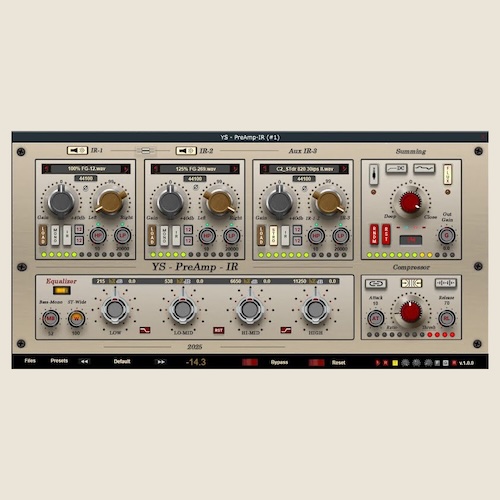Toggle the mic switch in Summing panel
The height and width of the screenshot is (500, 500).
coord(374,174)
